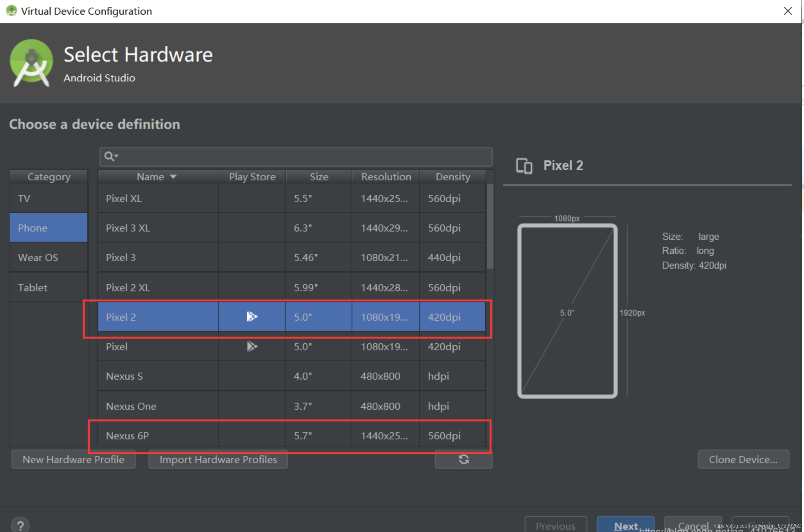Select the Pixel 3 device name

pos(121,258)
